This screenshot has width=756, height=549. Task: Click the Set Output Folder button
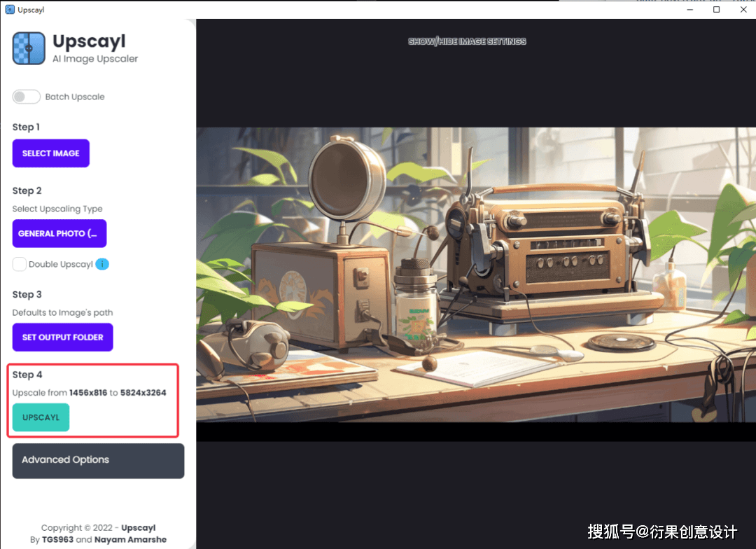click(63, 338)
